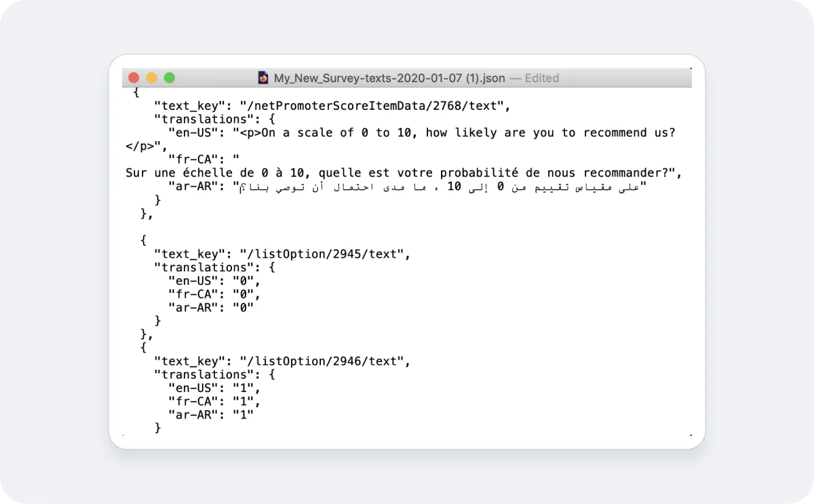Click the red close window button
This screenshot has height=504, width=814.
coord(134,77)
